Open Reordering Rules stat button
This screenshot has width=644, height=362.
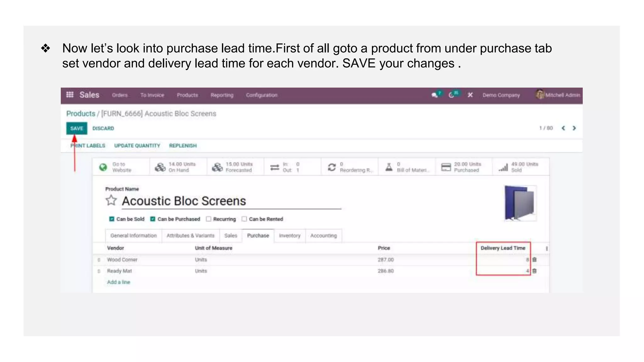coord(350,167)
